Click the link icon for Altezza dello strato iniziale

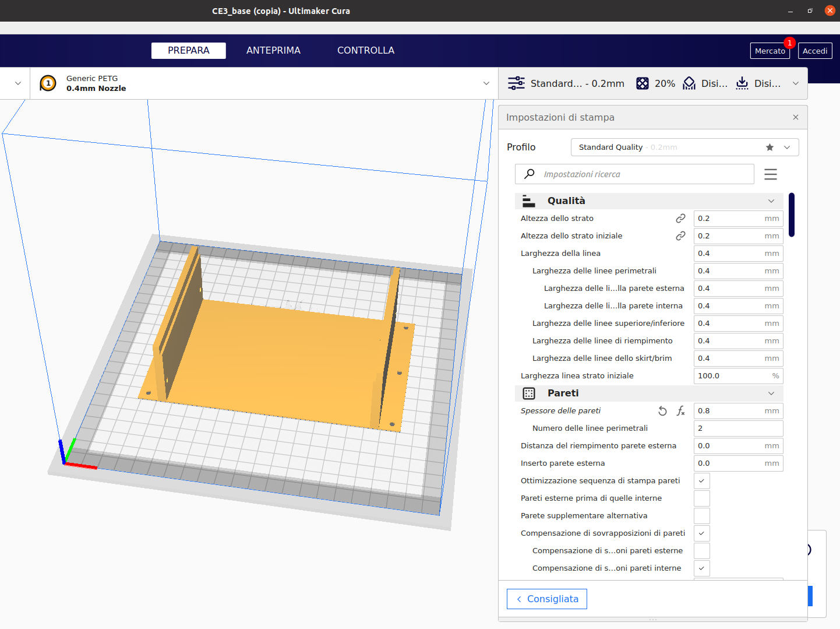(x=680, y=236)
